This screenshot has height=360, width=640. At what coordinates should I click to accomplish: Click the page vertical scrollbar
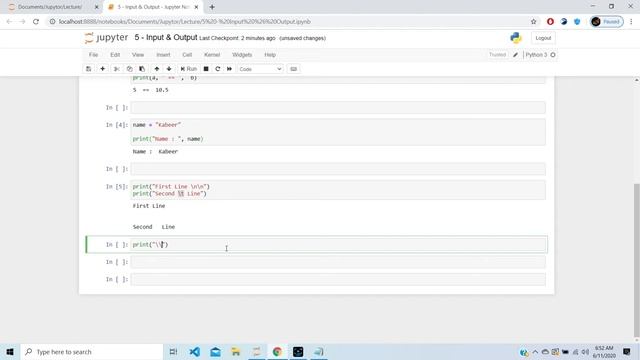[x=636, y=259]
